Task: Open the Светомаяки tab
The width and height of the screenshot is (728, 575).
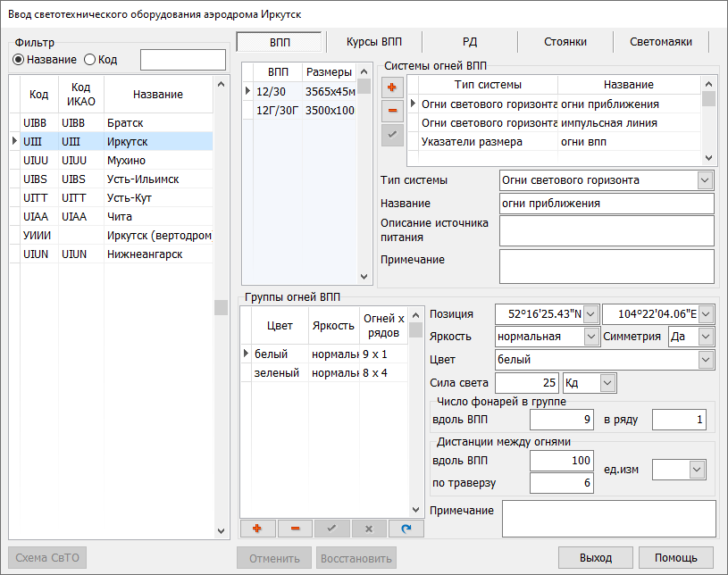Action: point(659,41)
